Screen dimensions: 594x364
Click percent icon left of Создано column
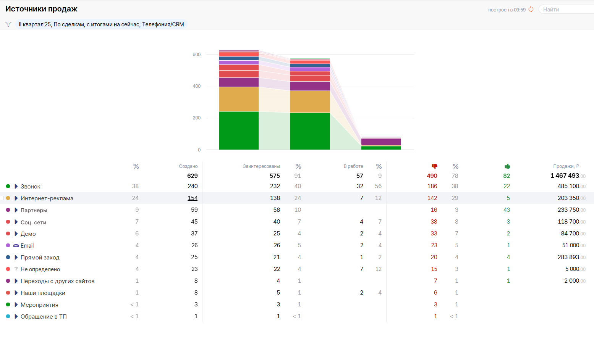click(x=136, y=166)
